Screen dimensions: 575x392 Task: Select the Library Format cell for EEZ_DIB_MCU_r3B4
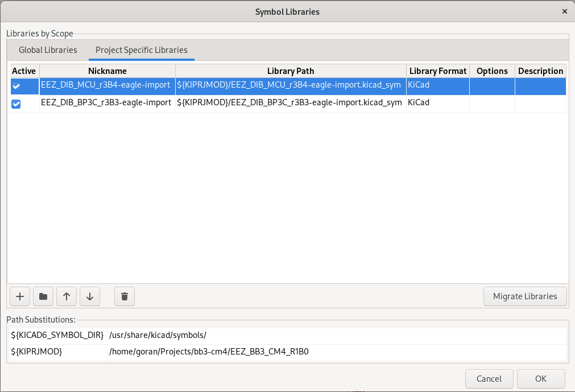[437, 85]
